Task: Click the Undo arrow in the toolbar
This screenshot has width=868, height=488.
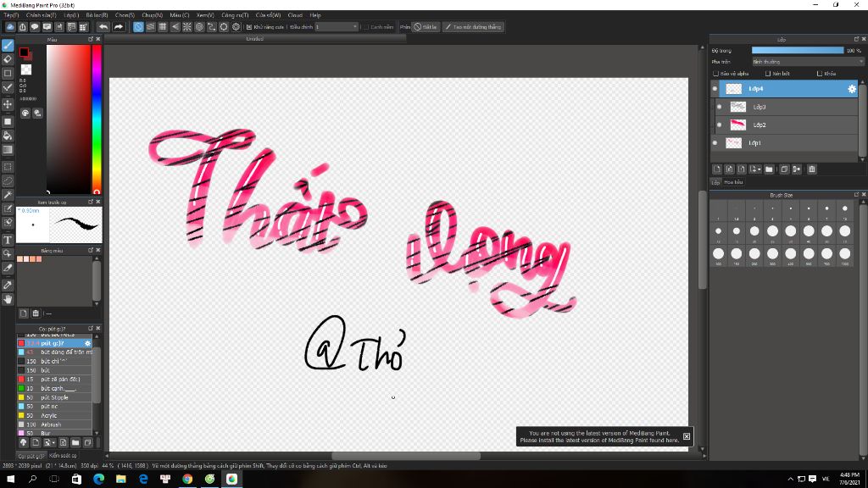Action: (103, 26)
